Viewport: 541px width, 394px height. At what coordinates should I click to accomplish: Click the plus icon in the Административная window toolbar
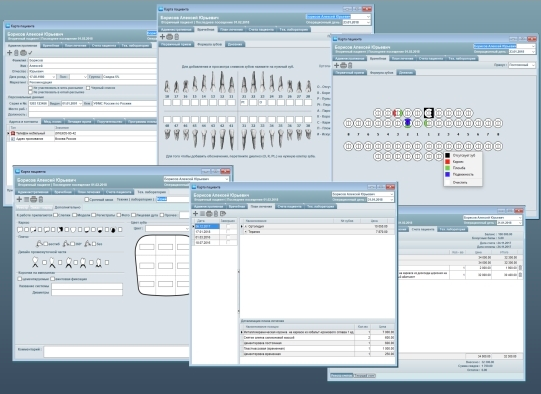10,53
